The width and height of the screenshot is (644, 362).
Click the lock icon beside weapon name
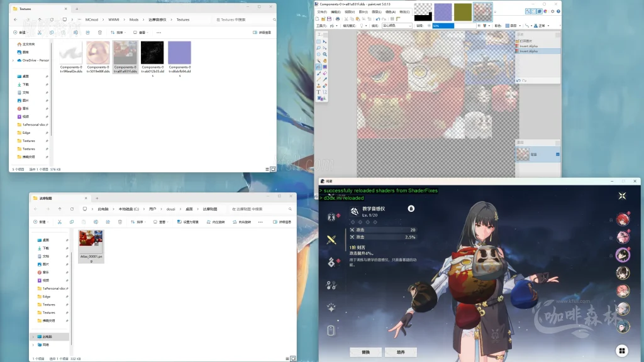tap(411, 208)
